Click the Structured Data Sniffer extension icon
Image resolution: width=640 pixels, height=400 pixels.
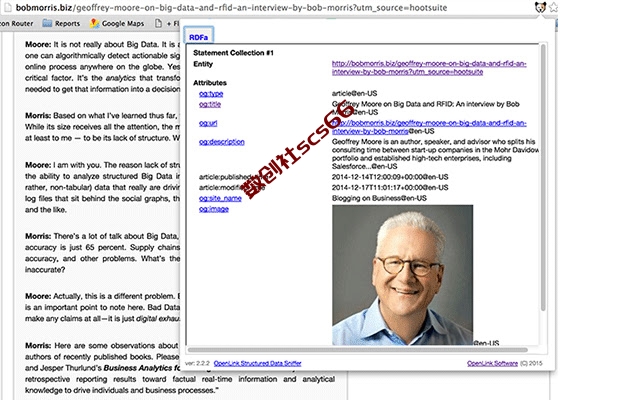click(x=540, y=7)
